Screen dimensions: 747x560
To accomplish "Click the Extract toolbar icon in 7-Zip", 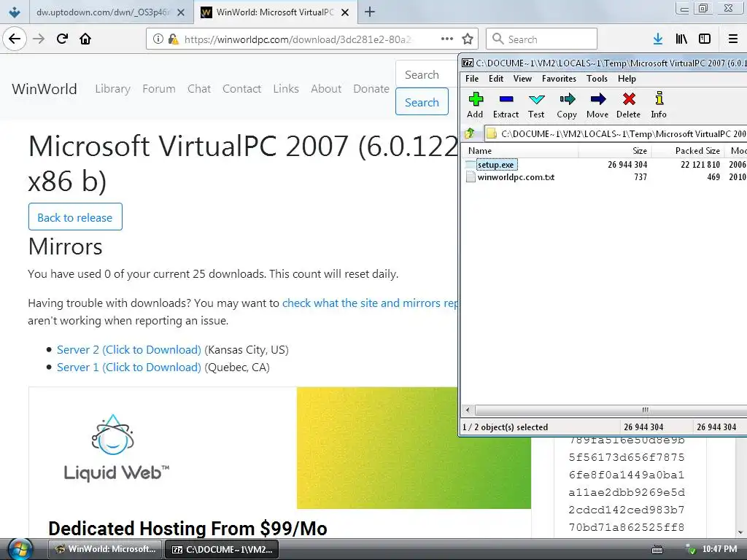I will click(x=506, y=105).
